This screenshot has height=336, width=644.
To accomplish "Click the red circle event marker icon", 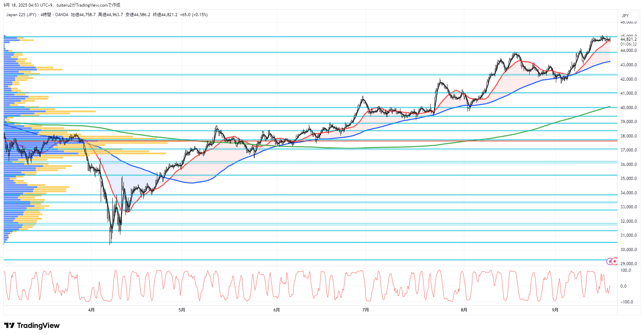I will point(615,261).
